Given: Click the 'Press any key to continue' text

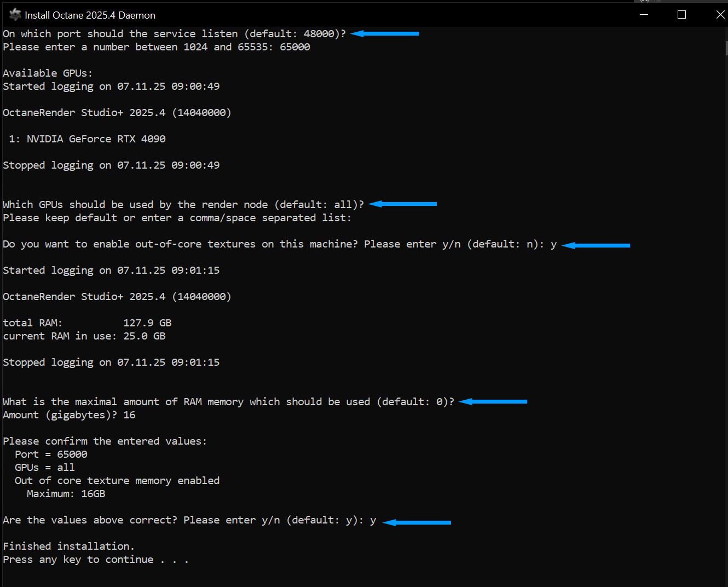Looking at the screenshot, I should click(96, 560).
